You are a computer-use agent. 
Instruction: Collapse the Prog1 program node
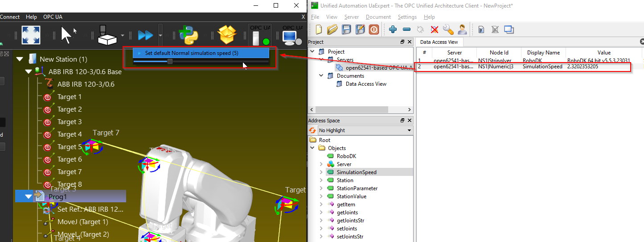[x=29, y=196]
